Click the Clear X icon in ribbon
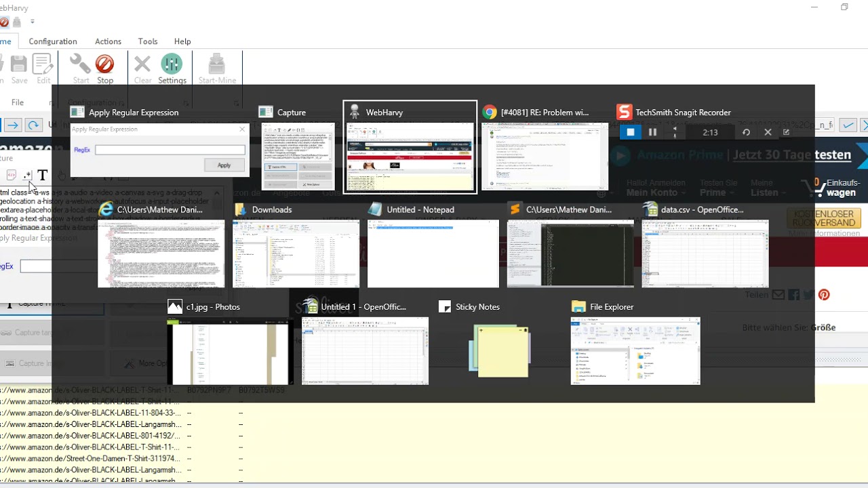Image resolution: width=868 pixels, height=488 pixels. (x=142, y=64)
